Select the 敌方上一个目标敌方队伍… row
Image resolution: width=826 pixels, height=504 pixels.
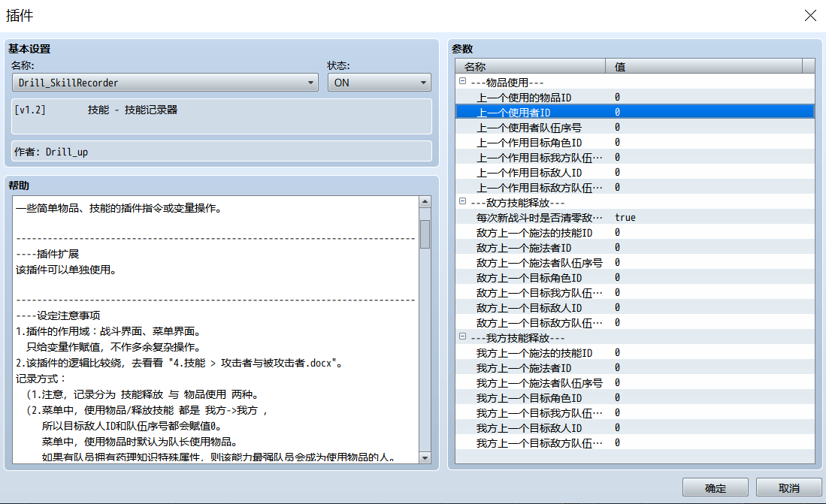635,323
